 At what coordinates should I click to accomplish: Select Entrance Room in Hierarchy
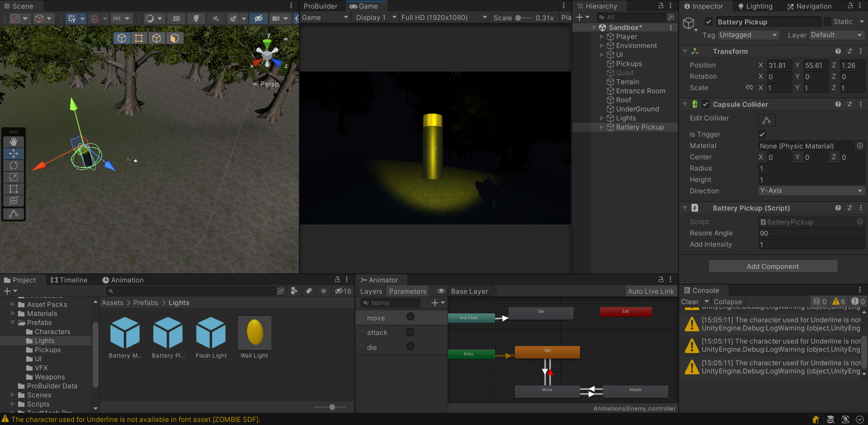click(x=641, y=91)
